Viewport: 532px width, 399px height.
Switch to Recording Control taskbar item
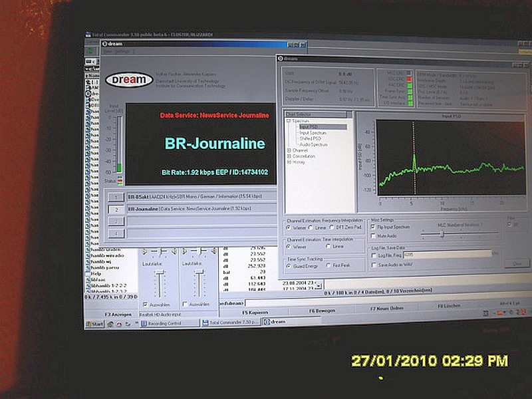pyautogui.click(x=170, y=323)
